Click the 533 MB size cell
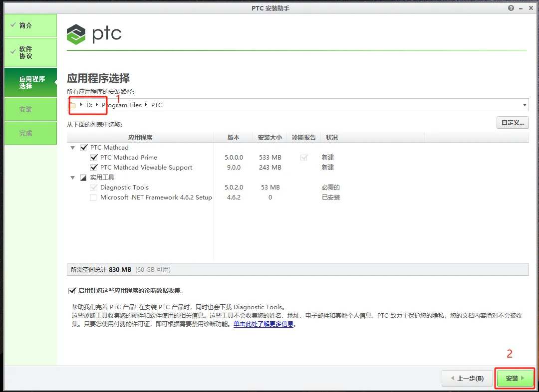 click(x=270, y=158)
